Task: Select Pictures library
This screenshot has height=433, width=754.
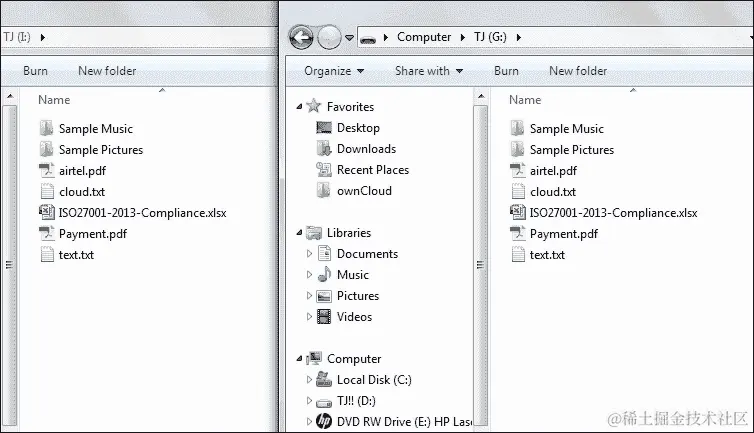Action: pos(358,295)
